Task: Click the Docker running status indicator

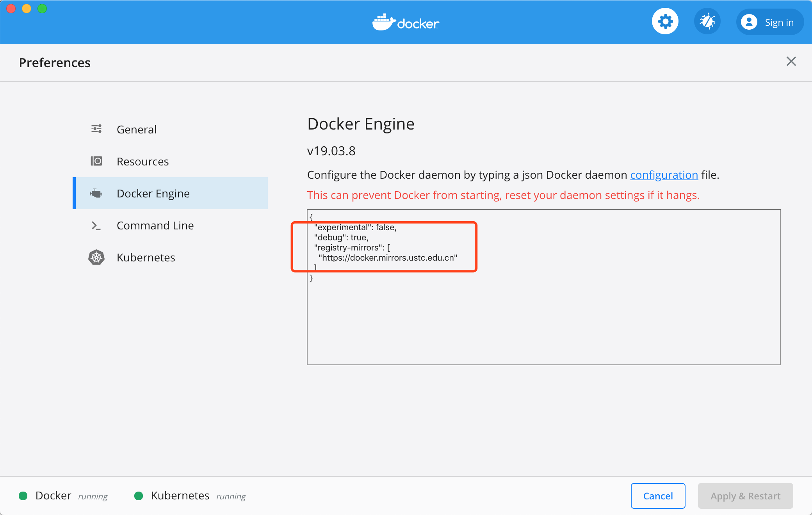Action: (23, 496)
